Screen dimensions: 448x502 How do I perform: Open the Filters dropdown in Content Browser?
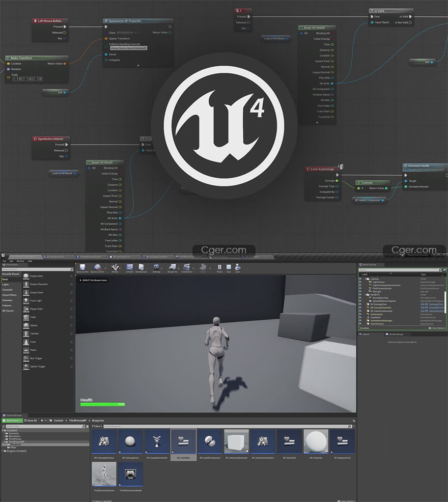coord(97,427)
